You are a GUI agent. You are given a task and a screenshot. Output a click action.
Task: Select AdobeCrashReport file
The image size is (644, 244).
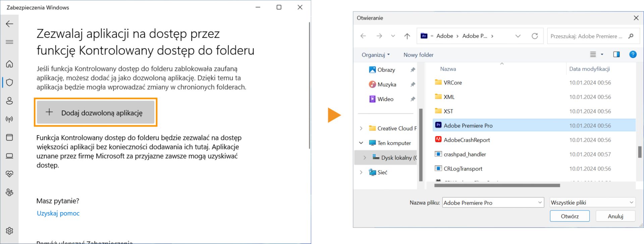pyautogui.click(x=462, y=140)
